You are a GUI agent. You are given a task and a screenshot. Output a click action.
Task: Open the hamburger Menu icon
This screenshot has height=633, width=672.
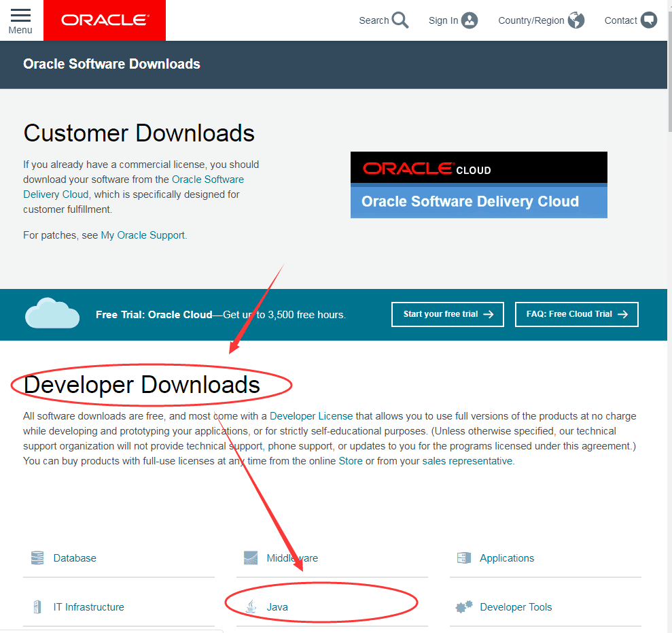(x=20, y=15)
